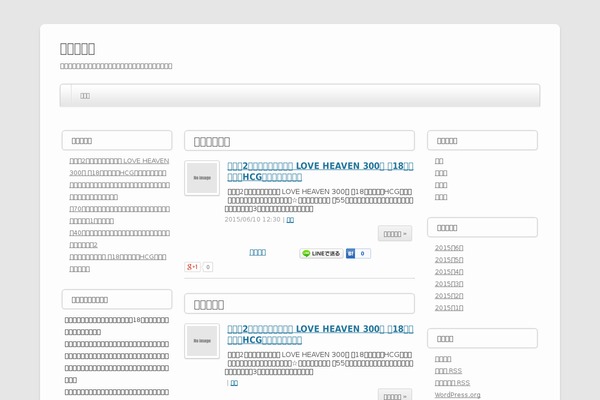Image resolution: width=600 pixels, height=400 pixels.
Task: Open the last sidebar recent post mentioning 18 and HCG
Action: click(117, 263)
